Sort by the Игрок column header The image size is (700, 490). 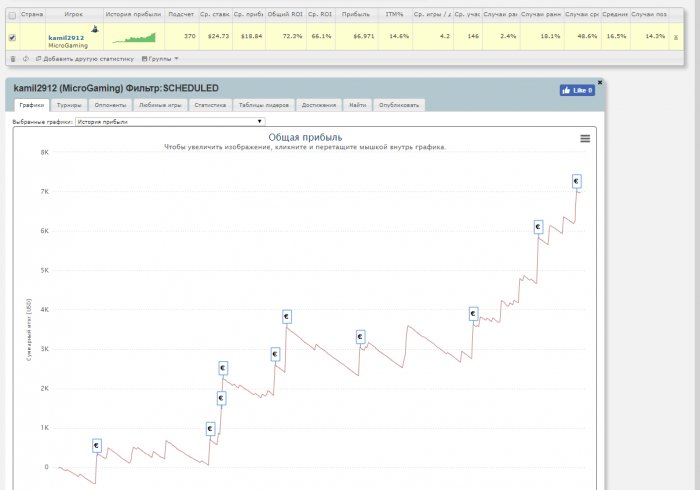[74, 14]
